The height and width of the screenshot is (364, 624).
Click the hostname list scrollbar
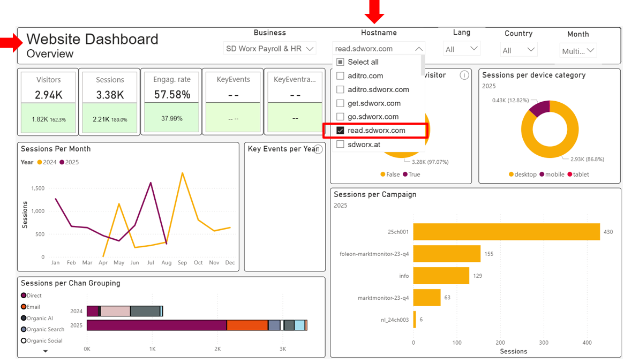click(423, 66)
